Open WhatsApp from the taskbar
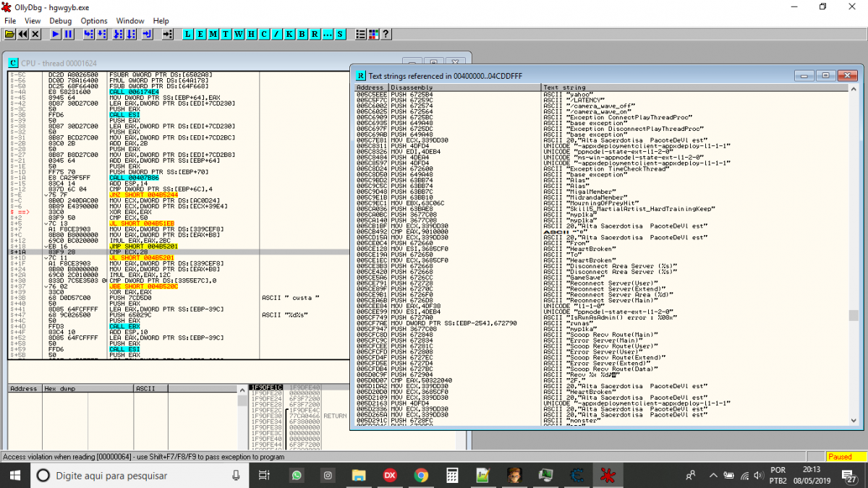This screenshot has height=488, width=868. coord(297,475)
